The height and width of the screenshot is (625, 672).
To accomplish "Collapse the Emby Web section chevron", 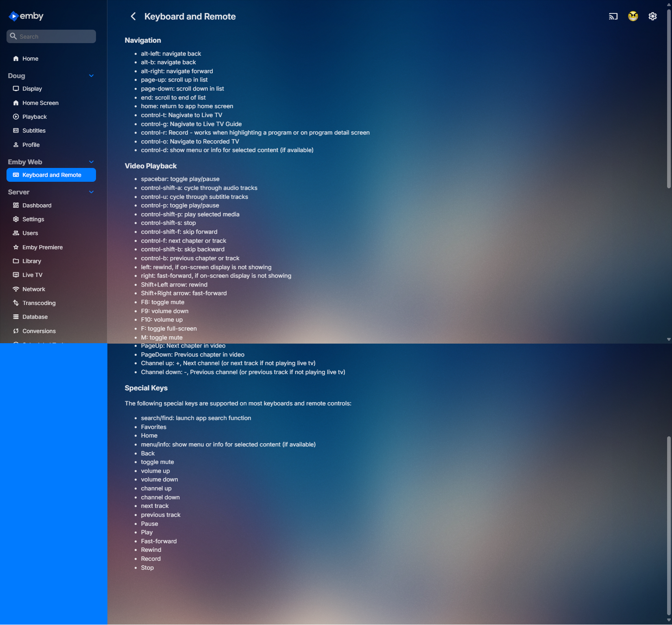I will [92, 162].
